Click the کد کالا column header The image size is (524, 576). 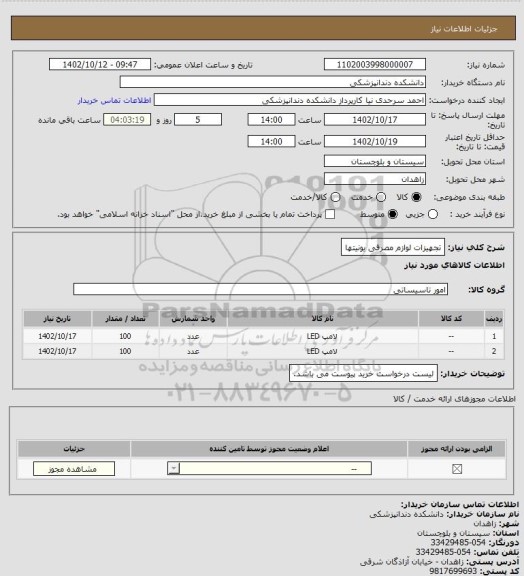(451, 319)
